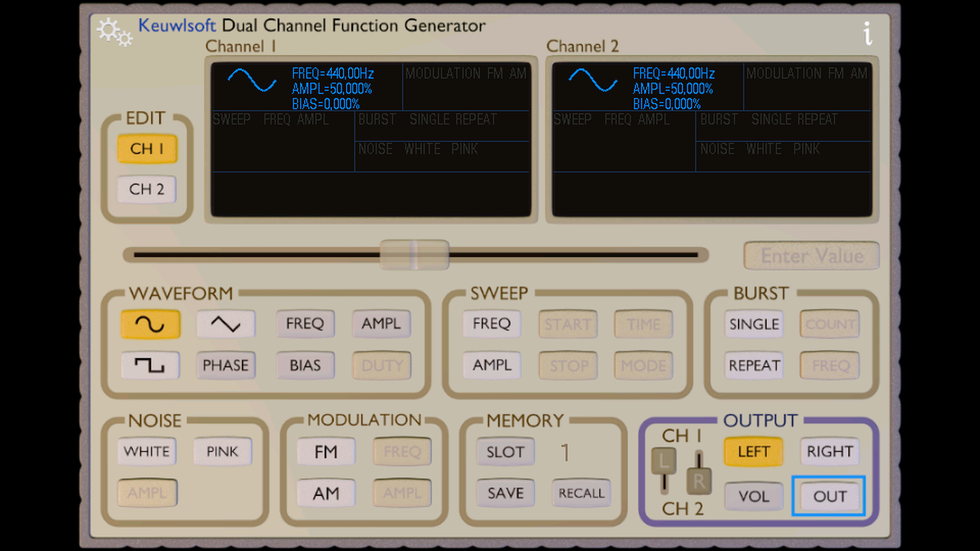Click the Channel 1 sine wave preview
Viewport: 980px width, 551px height.
pos(252,80)
